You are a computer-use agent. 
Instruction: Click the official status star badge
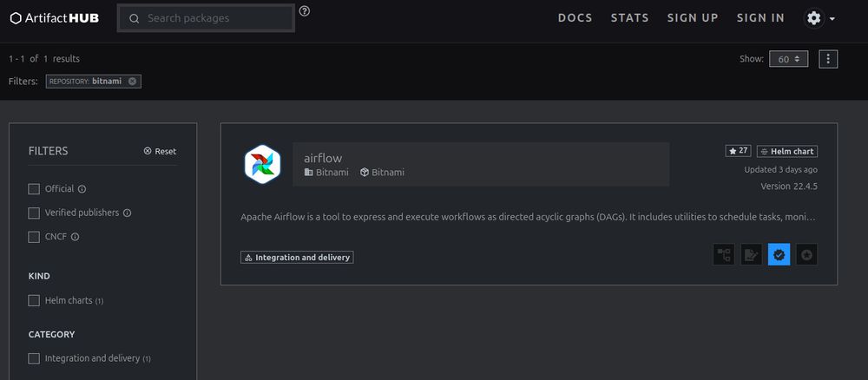tap(806, 254)
